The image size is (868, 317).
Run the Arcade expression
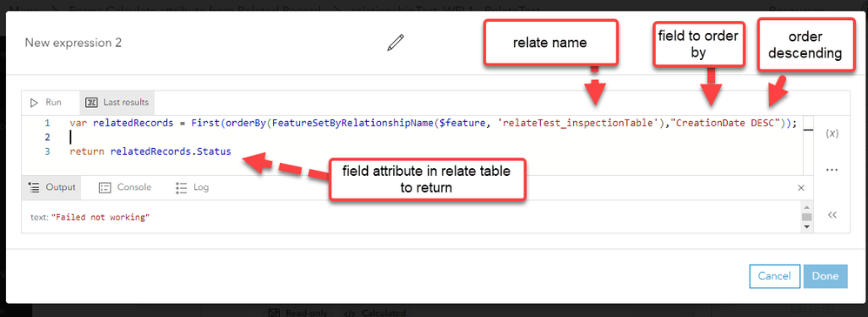[46, 103]
